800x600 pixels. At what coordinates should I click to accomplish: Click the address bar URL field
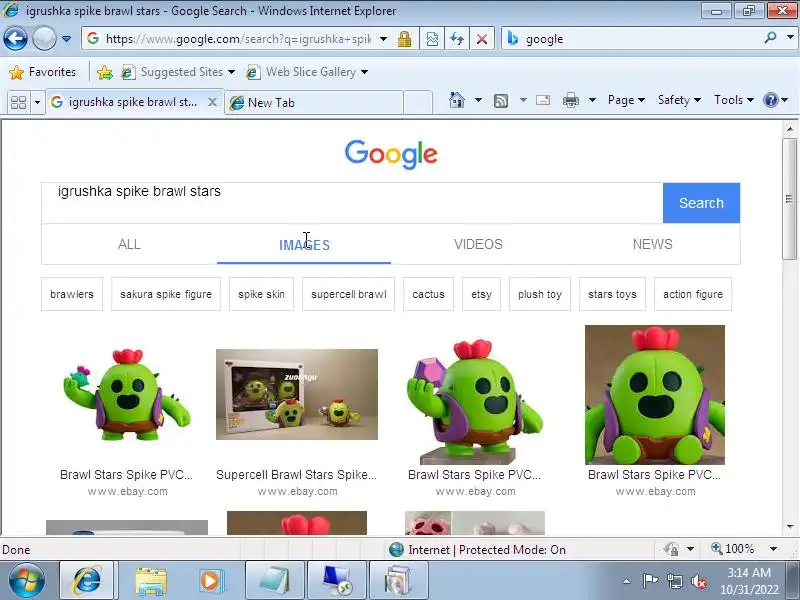tap(238, 39)
